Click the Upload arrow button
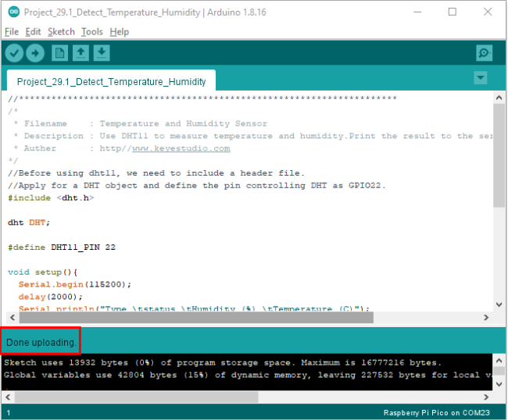The height and width of the screenshot is (420, 508). 35,53
